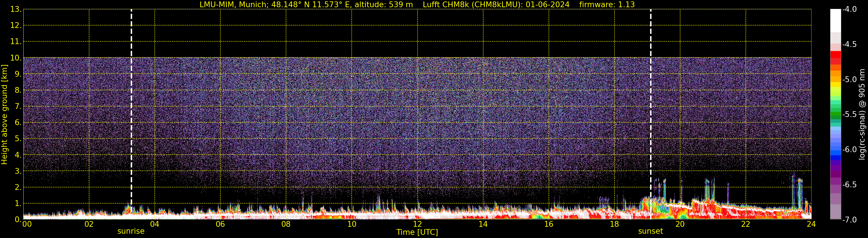Click the height-axis tick label '1.'

click(18, 203)
